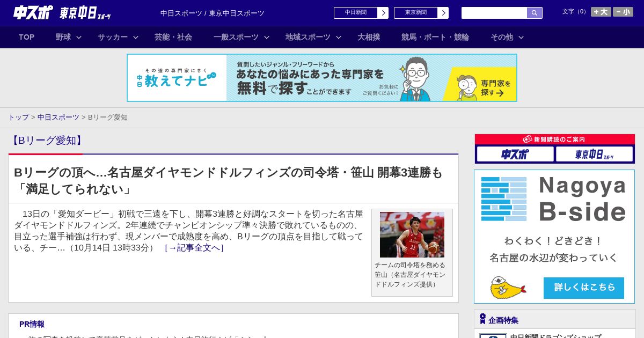Increase font size with 大 button

pyautogui.click(x=601, y=12)
